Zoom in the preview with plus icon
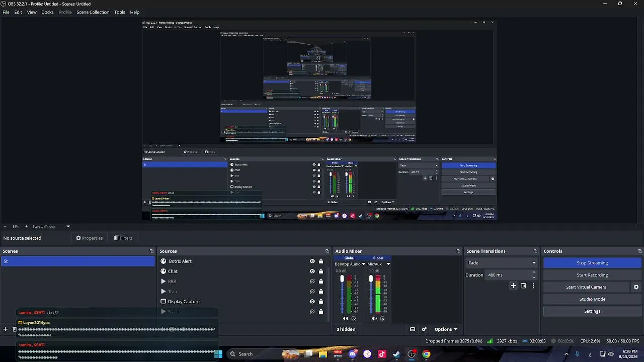 click(26, 226)
